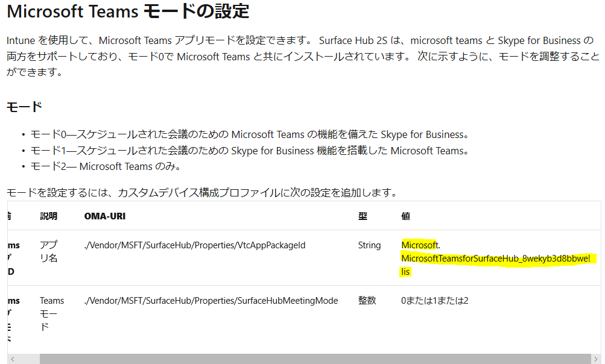Click the モード0 bullet list item

(x=250, y=134)
